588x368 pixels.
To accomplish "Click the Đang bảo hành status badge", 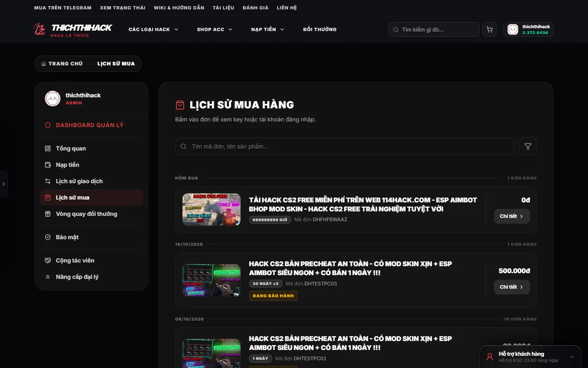I will 273,296.
